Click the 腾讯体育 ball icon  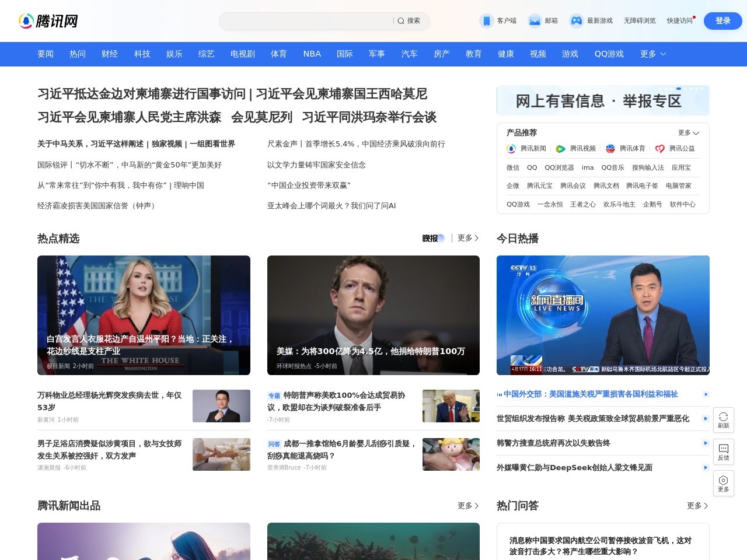click(610, 149)
